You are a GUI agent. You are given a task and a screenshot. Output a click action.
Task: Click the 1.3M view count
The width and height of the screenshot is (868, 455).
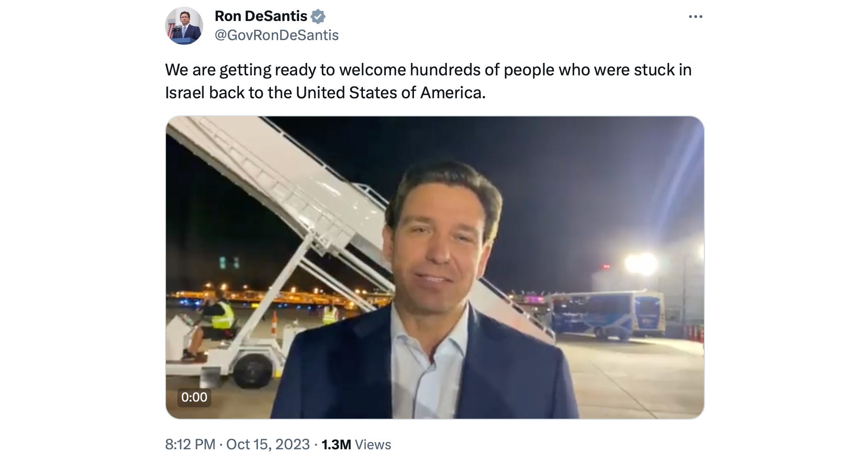pyautogui.click(x=336, y=445)
